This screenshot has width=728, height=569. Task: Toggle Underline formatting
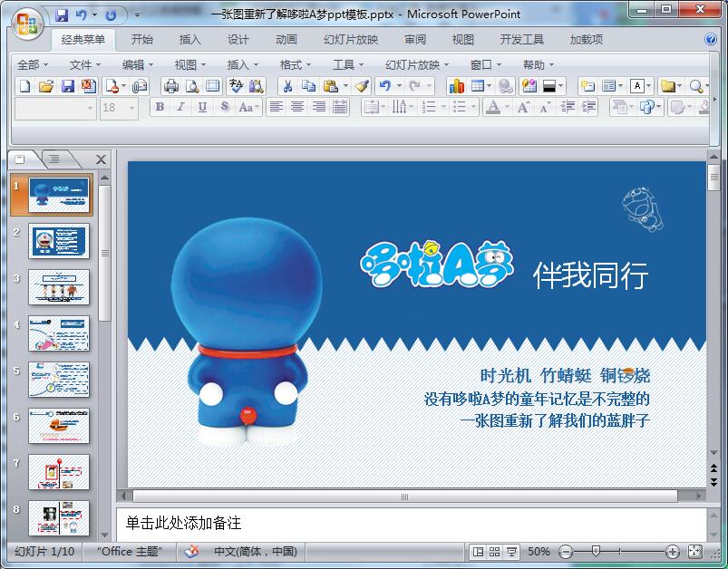[202, 107]
